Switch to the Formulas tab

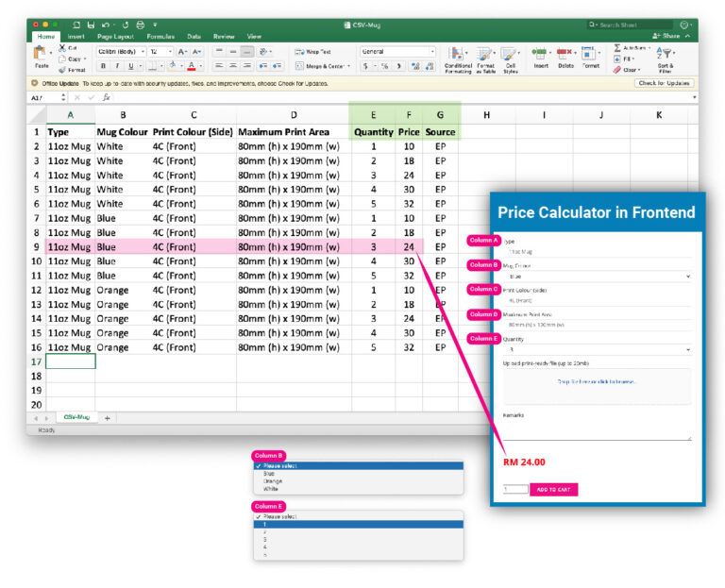pyautogui.click(x=160, y=37)
